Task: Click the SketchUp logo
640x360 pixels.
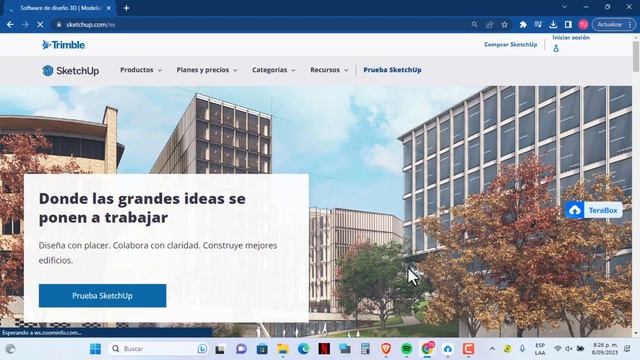Action: pos(71,71)
